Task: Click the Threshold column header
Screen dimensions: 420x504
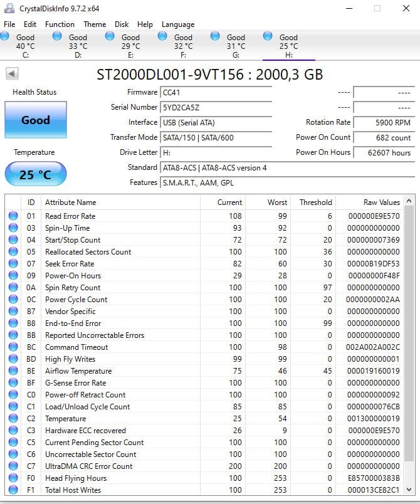Action: coord(313,202)
